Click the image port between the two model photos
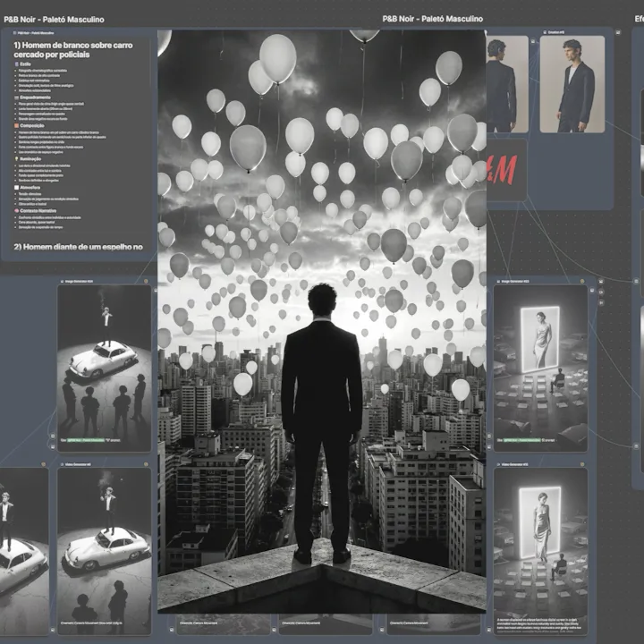The height and width of the screenshot is (644, 644). coord(533,41)
